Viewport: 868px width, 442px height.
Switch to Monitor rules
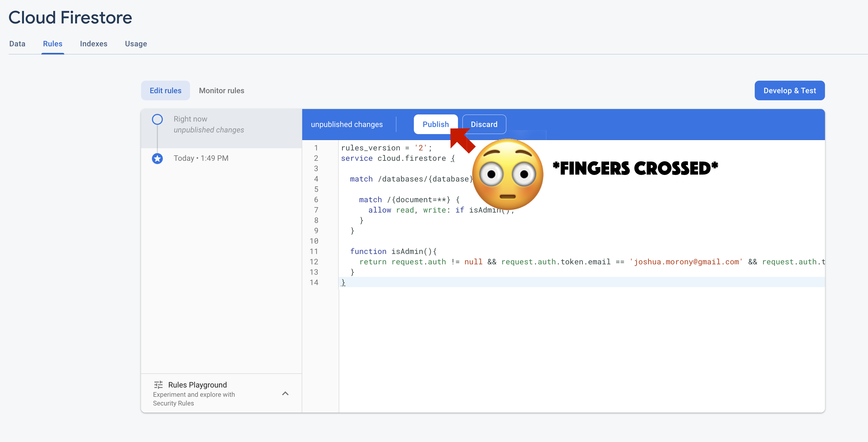[221, 90]
